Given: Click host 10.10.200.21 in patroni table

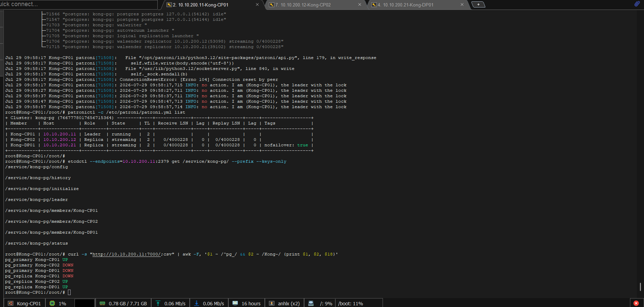Looking at the screenshot, I should tap(60, 145).
